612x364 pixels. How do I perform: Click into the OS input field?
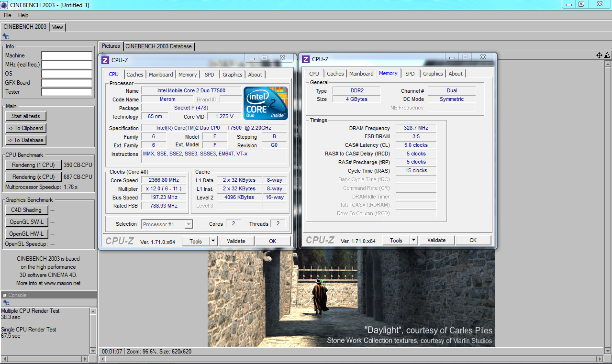[67, 74]
